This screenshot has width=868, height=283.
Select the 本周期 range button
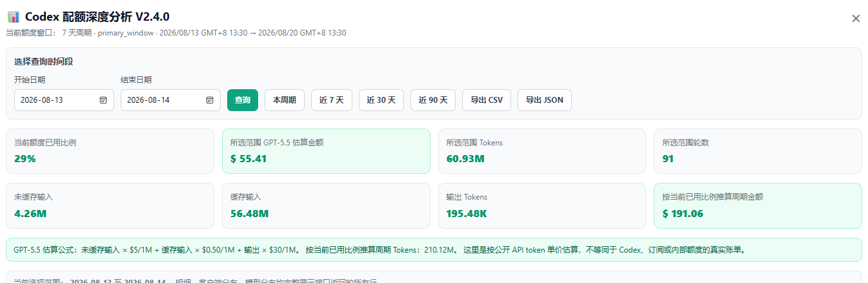[285, 100]
